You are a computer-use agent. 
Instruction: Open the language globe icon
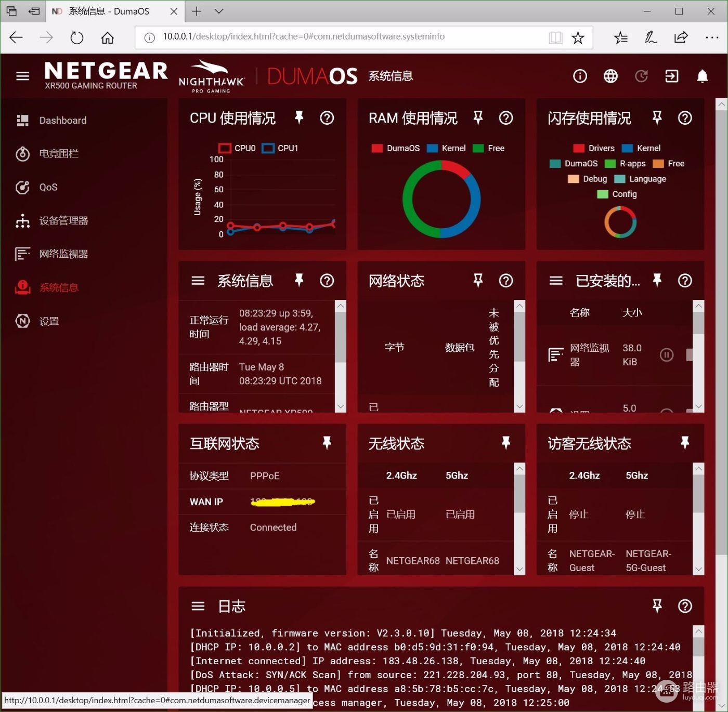(x=610, y=76)
